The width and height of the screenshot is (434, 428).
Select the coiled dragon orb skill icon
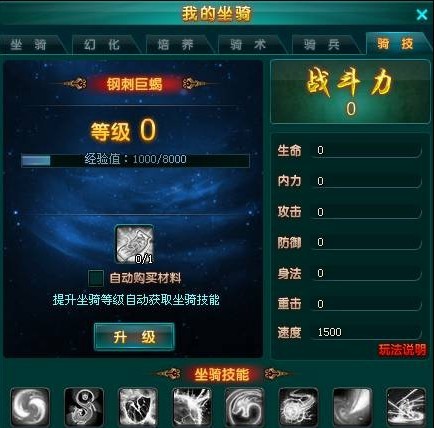[x=298, y=407]
